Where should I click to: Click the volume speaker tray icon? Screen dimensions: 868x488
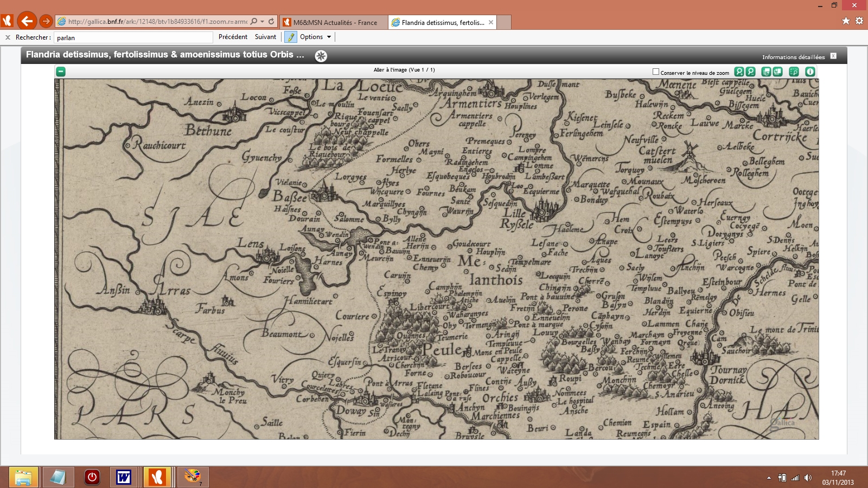click(x=808, y=478)
